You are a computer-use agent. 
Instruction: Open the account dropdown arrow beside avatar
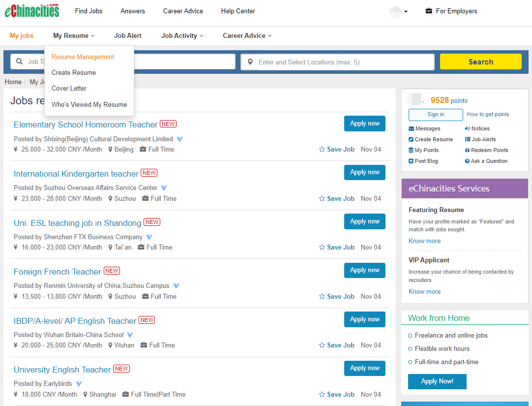pyautogui.click(x=406, y=11)
